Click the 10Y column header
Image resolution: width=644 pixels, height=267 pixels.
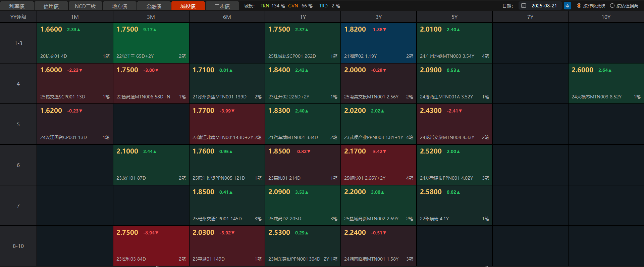606,17
